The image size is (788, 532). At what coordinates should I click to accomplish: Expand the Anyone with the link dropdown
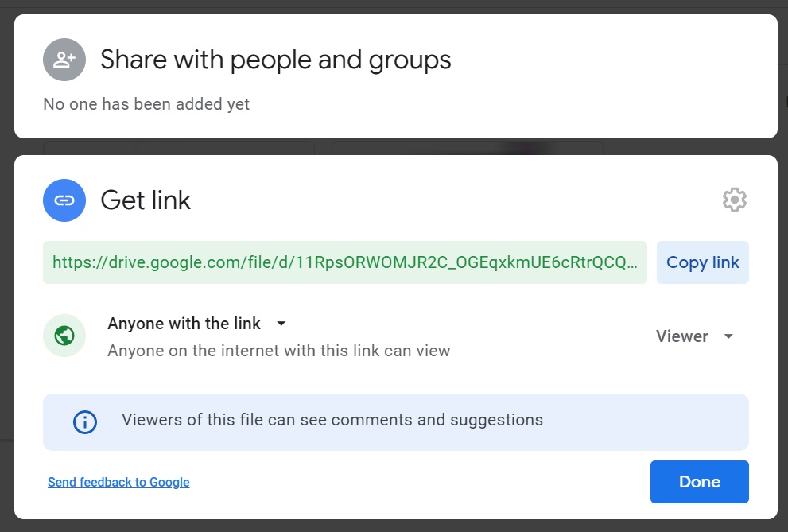281,324
